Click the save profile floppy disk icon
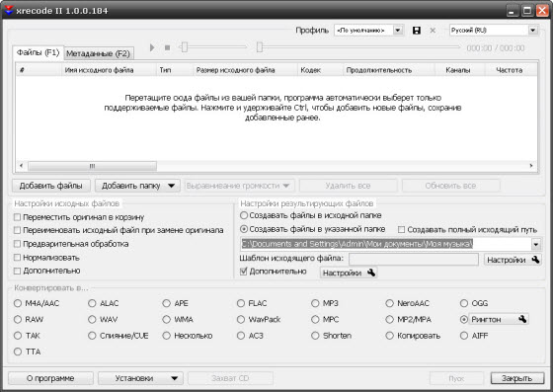 [x=417, y=31]
